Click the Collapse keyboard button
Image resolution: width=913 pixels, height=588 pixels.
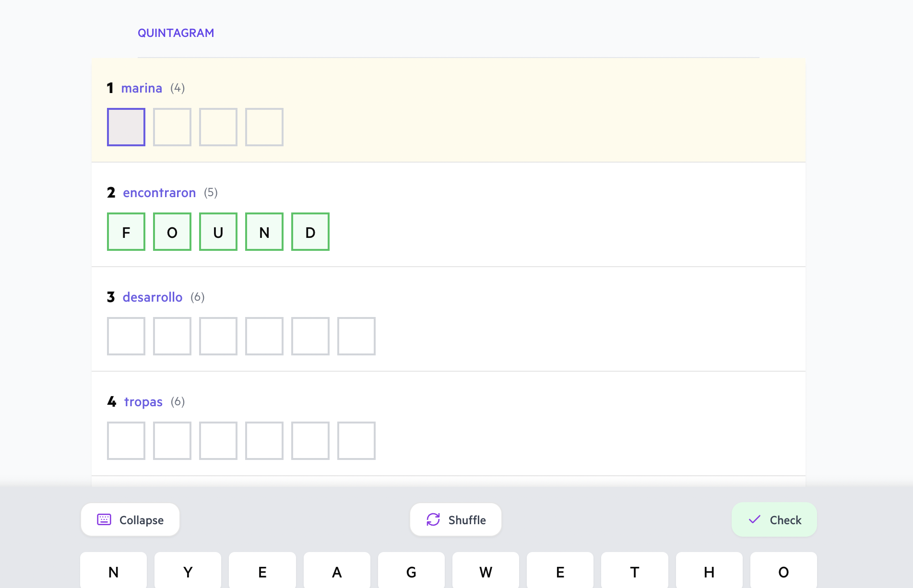pyautogui.click(x=130, y=520)
